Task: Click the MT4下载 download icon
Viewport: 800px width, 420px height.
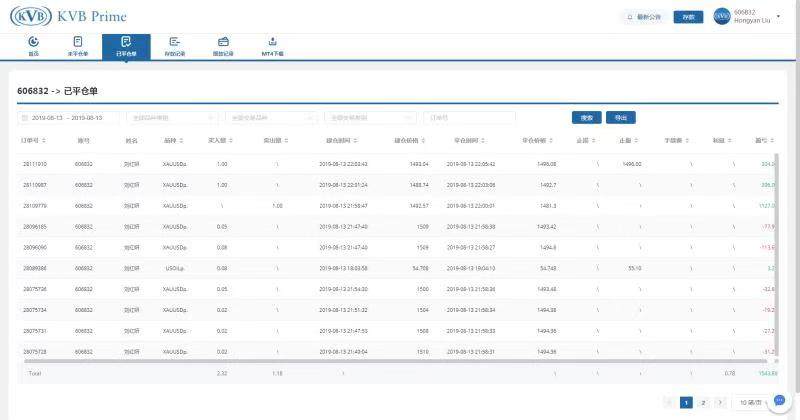Action: point(272,45)
